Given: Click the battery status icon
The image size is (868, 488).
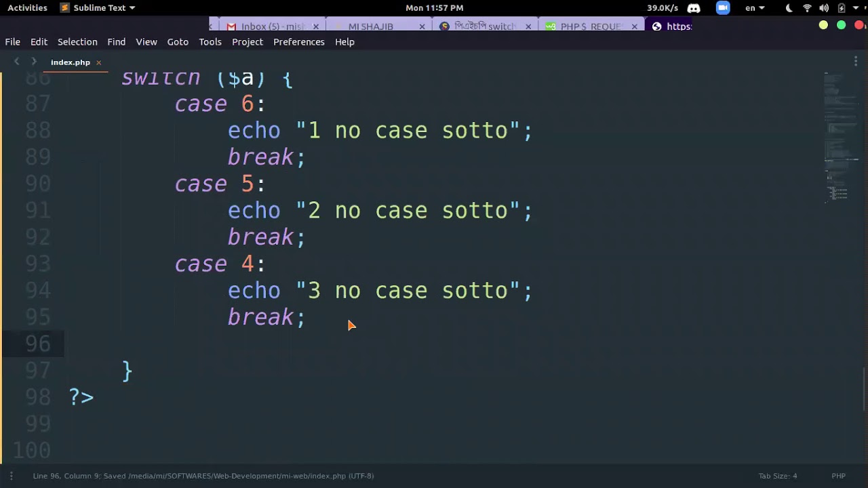Looking at the screenshot, I should tap(842, 7).
